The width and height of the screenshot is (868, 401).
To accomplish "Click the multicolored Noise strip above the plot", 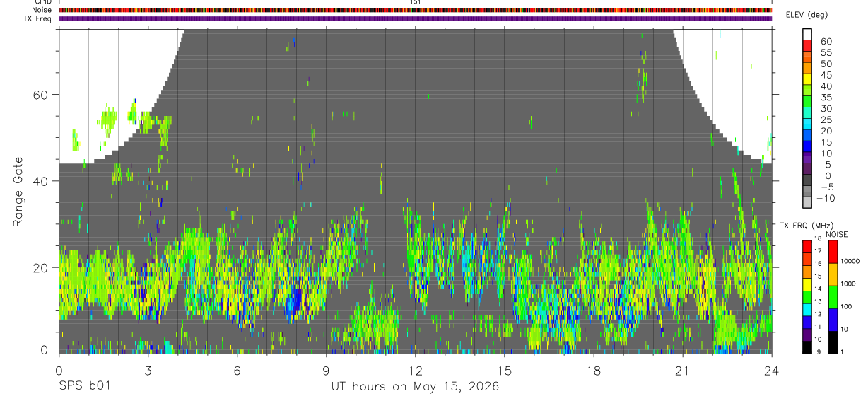I will [x=415, y=11].
